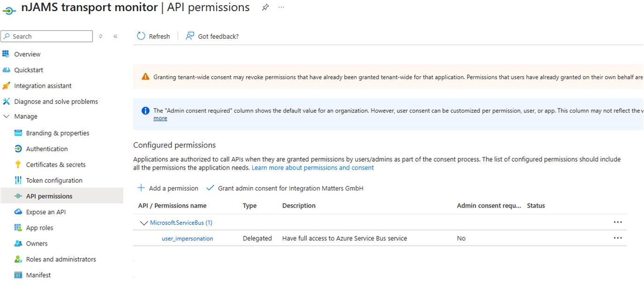This screenshot has height=285, width=644.
Task: Click the Diagnose and solve problems wrench icon
Action: 6,101
